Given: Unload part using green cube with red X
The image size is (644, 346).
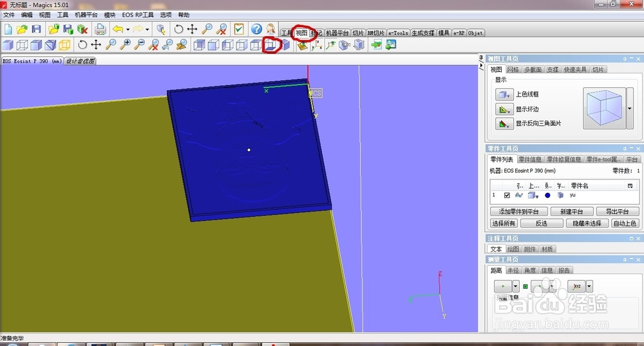Looking at the screenshot, I should pos(82,29).
